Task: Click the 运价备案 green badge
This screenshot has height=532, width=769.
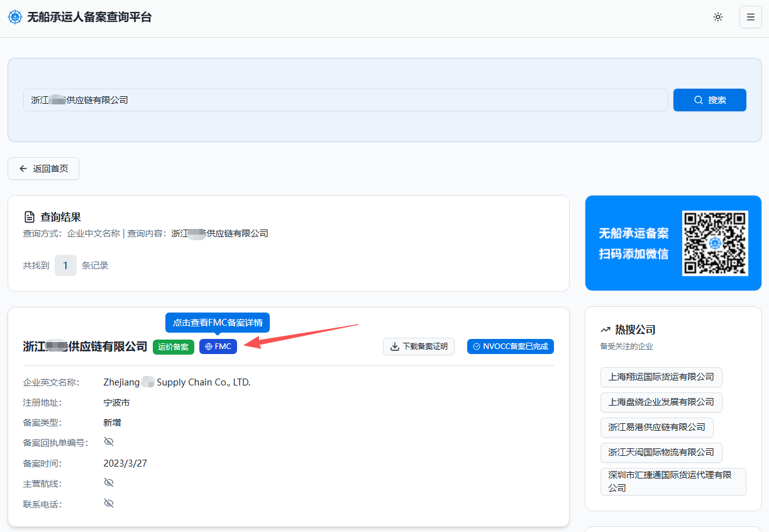Action: point(173,346)
